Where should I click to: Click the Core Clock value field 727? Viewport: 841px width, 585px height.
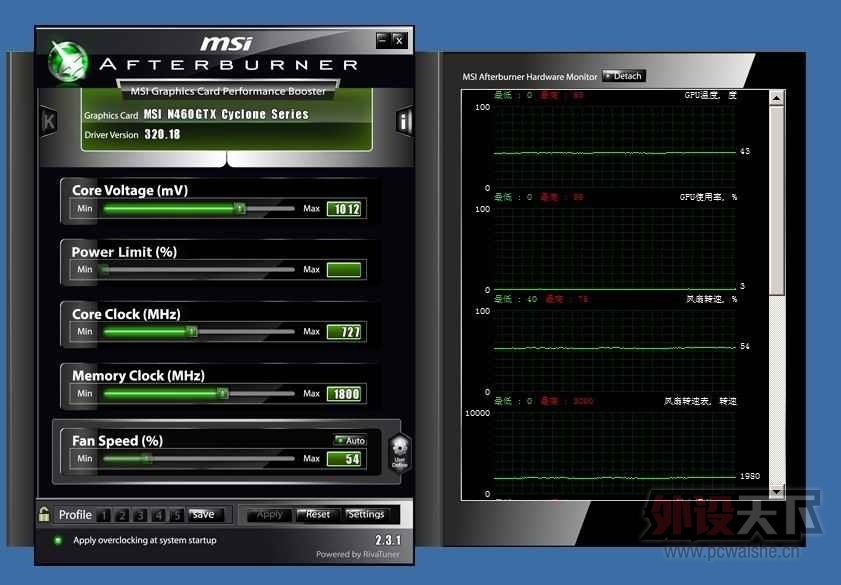(344, 332)
